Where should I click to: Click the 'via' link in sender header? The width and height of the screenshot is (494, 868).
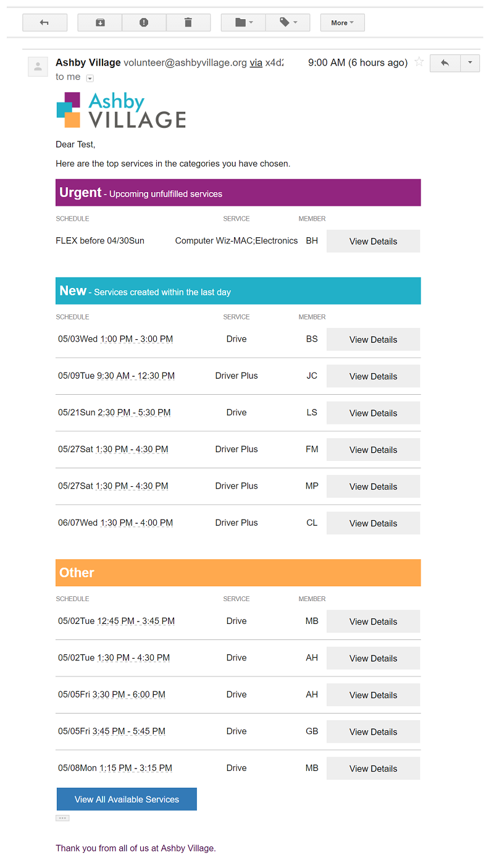coord(256,62)
